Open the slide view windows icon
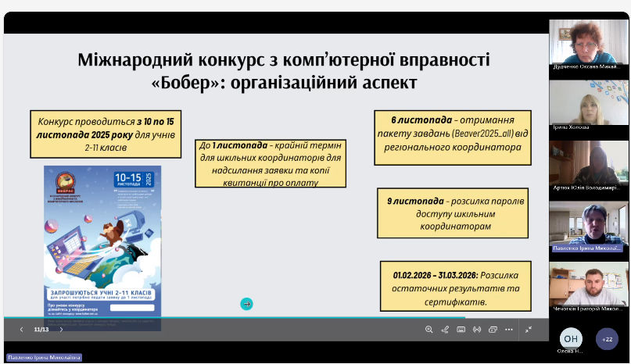The width and height of the screenshot is (631, 364). click(493, 330)
